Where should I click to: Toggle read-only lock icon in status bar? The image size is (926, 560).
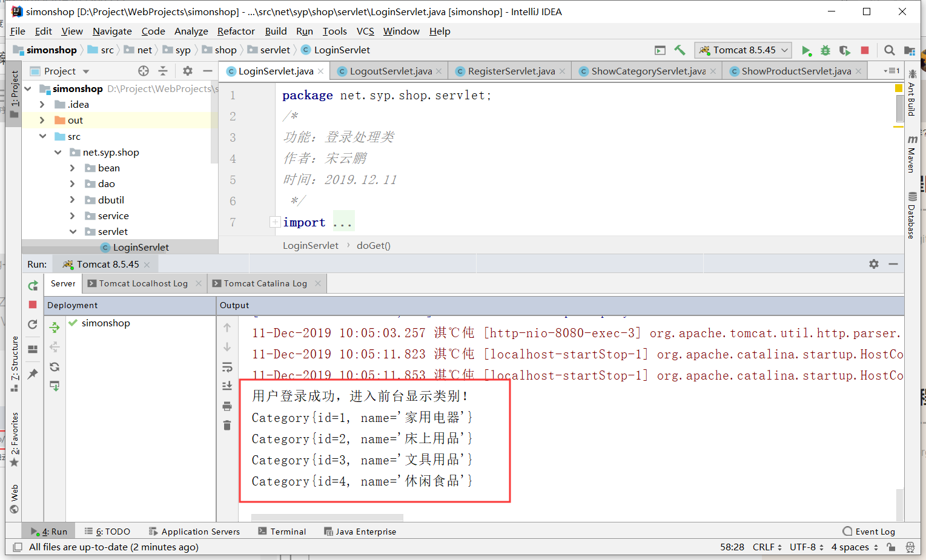(891, 547)
